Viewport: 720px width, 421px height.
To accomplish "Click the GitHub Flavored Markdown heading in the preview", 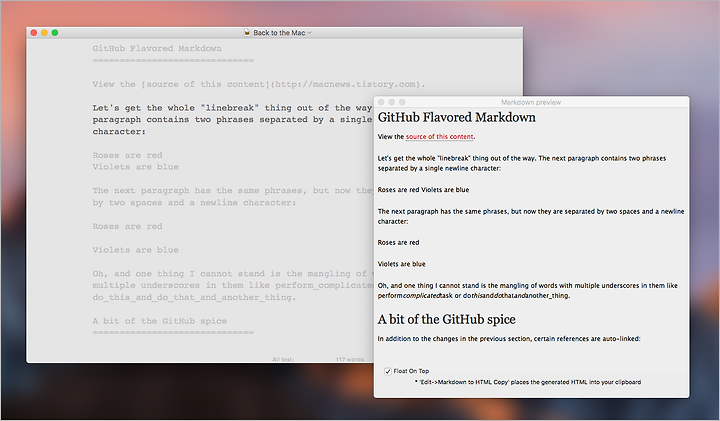I will 456,118.
